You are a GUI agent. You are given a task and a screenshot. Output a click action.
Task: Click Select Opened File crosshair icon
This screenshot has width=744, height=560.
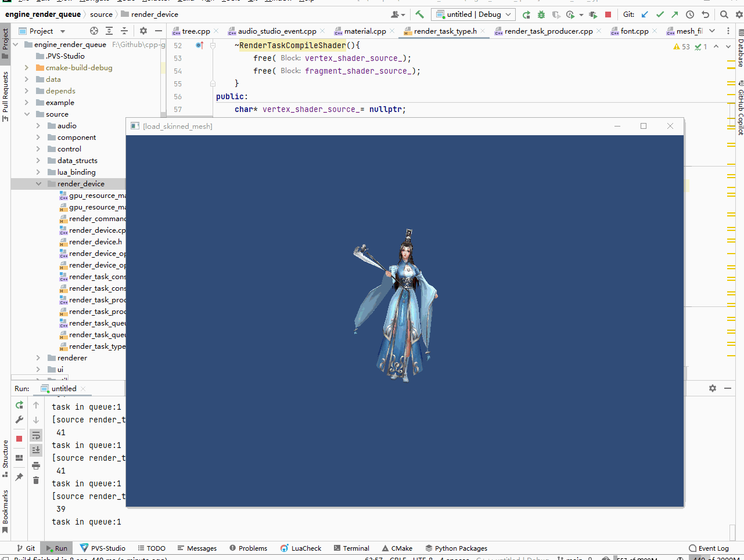pos(94,31)
